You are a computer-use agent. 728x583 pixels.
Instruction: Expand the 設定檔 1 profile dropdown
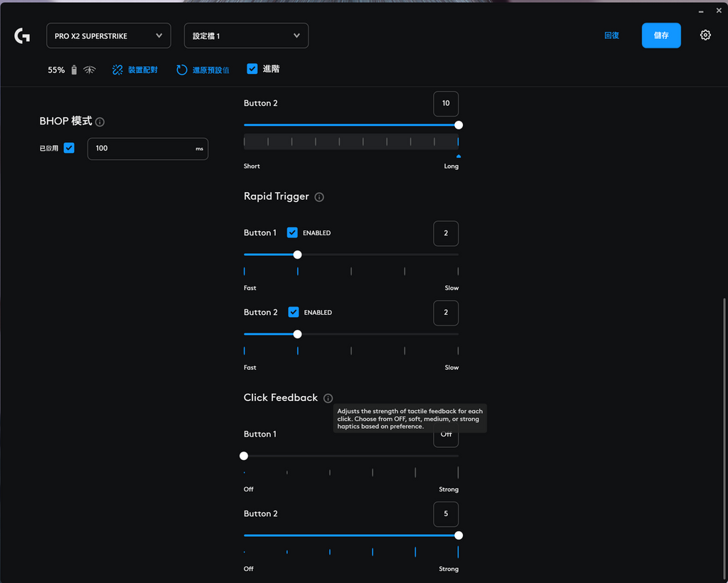click(x=246, y=36)
